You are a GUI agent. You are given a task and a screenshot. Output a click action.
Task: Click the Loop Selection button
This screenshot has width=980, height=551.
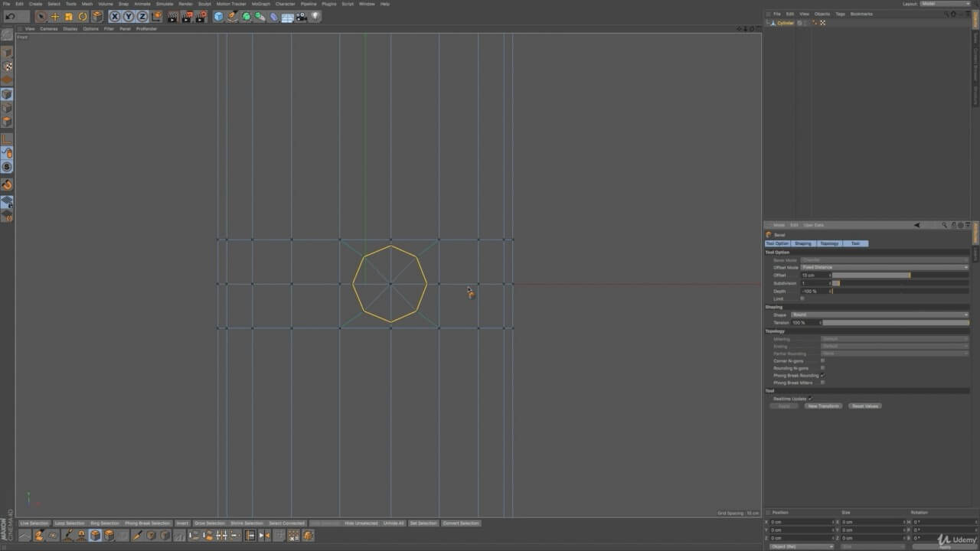70,523
